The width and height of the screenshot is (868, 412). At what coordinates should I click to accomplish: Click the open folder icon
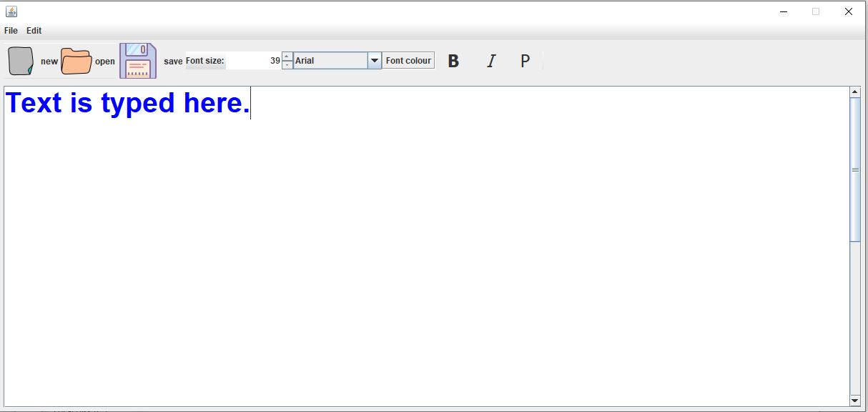(76, 62)
